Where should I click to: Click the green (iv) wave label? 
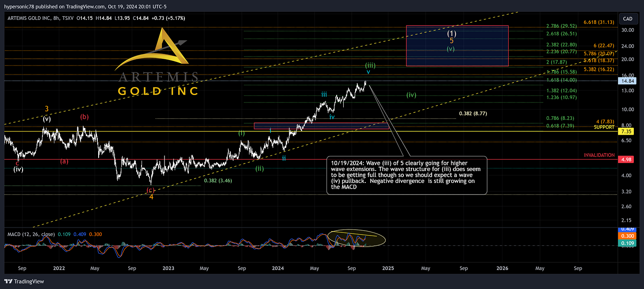tap(411, 95)
